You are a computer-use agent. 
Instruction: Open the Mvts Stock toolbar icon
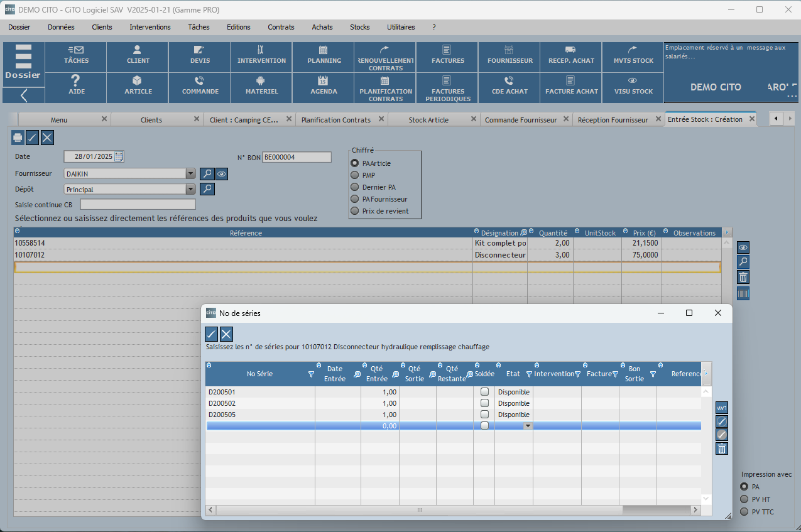pyautogui.click(x=633, y=57)
